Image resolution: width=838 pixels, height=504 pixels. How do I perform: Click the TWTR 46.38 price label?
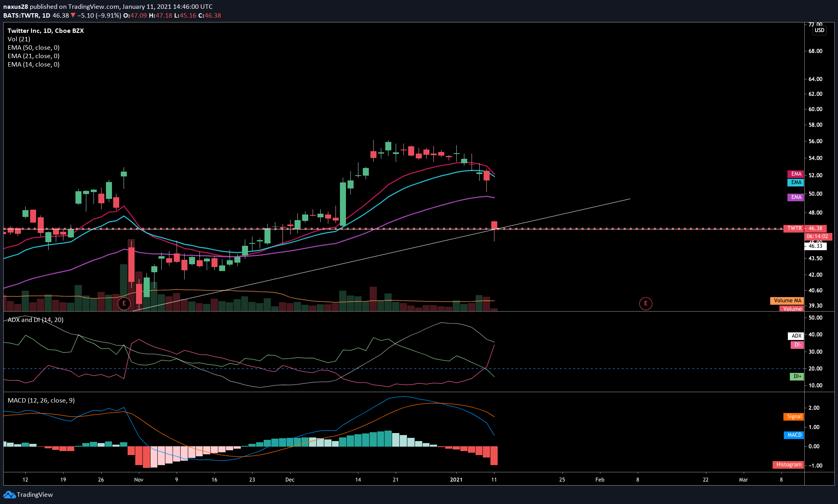(805, 229)
